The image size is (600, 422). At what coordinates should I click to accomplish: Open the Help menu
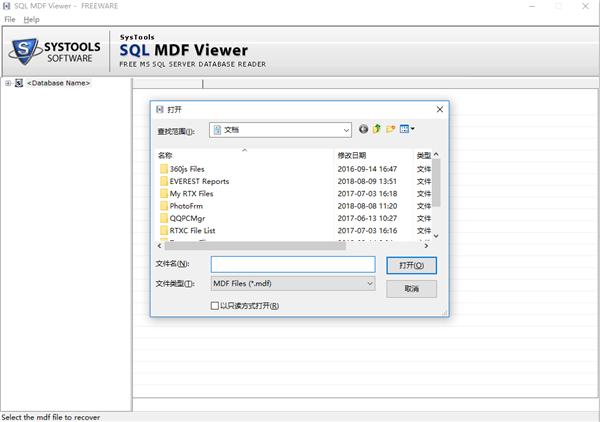coord(31,20)
